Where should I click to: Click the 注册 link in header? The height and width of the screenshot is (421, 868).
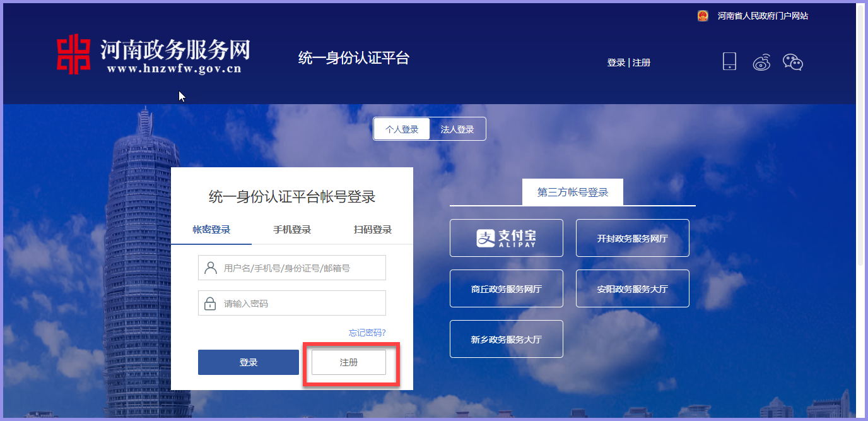[x=642, y=62]
